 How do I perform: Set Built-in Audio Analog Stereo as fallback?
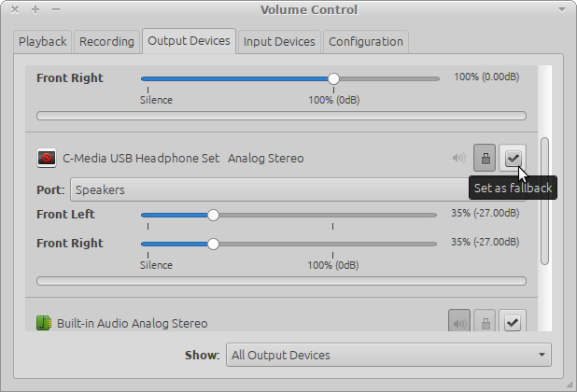513,323
